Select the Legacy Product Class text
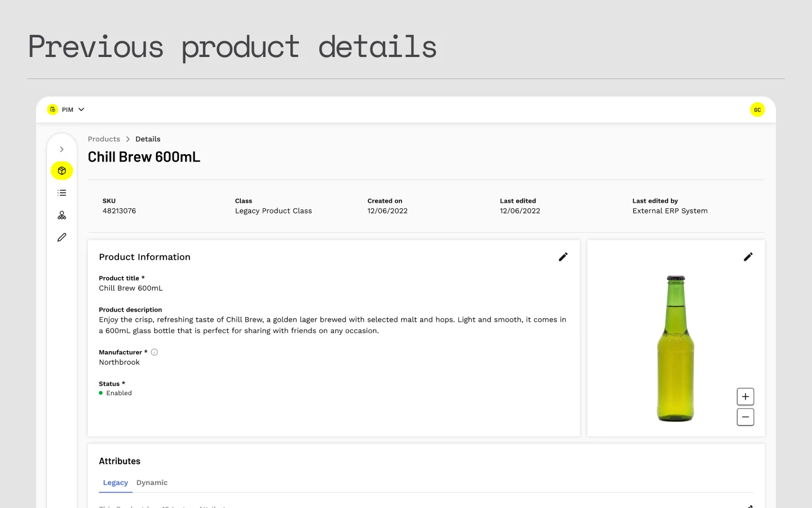812x508 pixels. point(273,211)
